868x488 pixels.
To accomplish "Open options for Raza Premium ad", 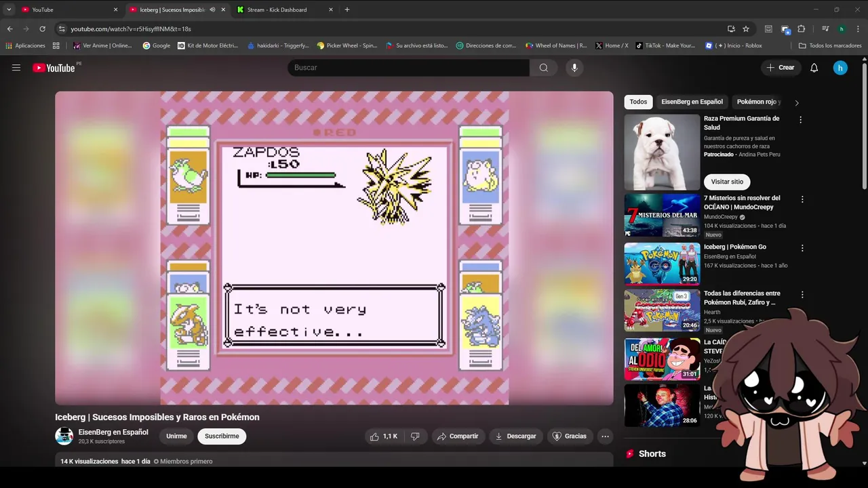I will point(800,119).
